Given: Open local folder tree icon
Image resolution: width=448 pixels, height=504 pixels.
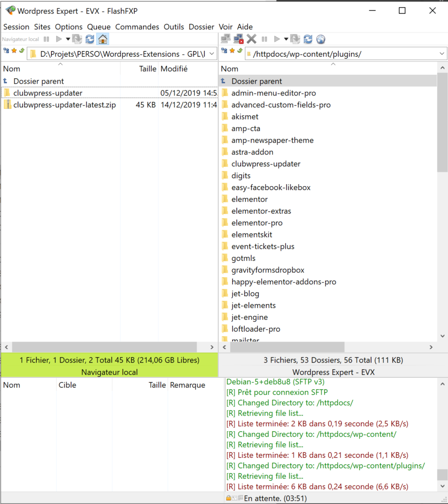Looking at the screenshot, I should (x=6, y=51).
